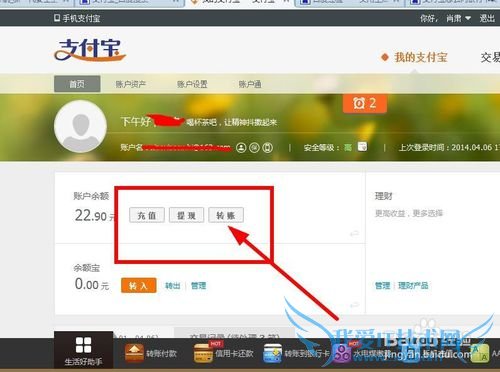
Task: Click the 账户余额 label
Action: (91, 196)
